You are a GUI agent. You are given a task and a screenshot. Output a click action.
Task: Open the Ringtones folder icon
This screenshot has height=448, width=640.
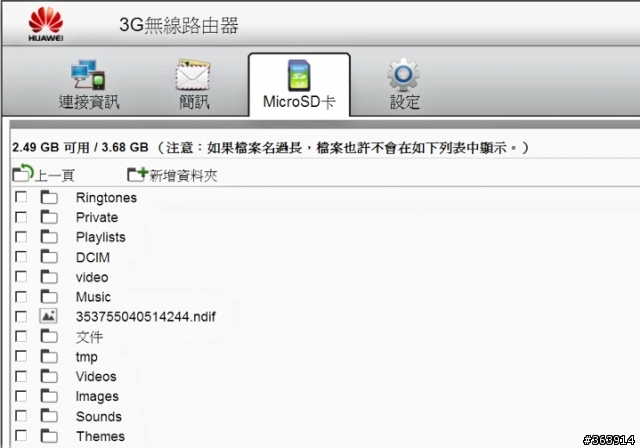point(49,197)
